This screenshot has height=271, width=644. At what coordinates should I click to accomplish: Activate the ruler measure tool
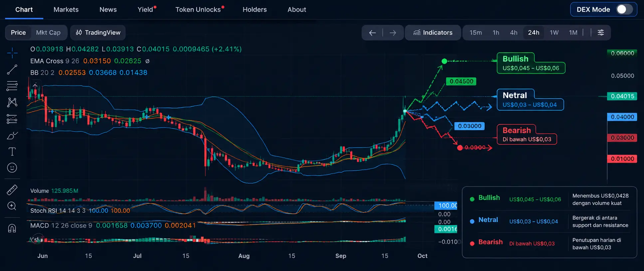12,190
